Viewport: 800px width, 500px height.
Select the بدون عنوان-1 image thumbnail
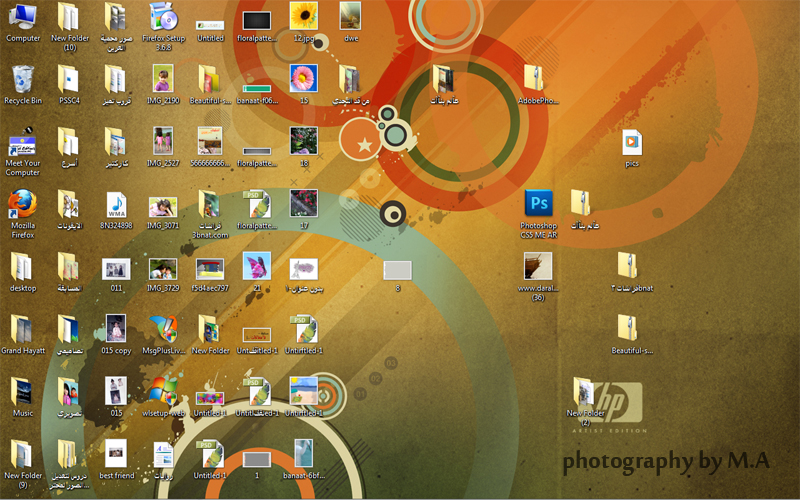(304, 270)
